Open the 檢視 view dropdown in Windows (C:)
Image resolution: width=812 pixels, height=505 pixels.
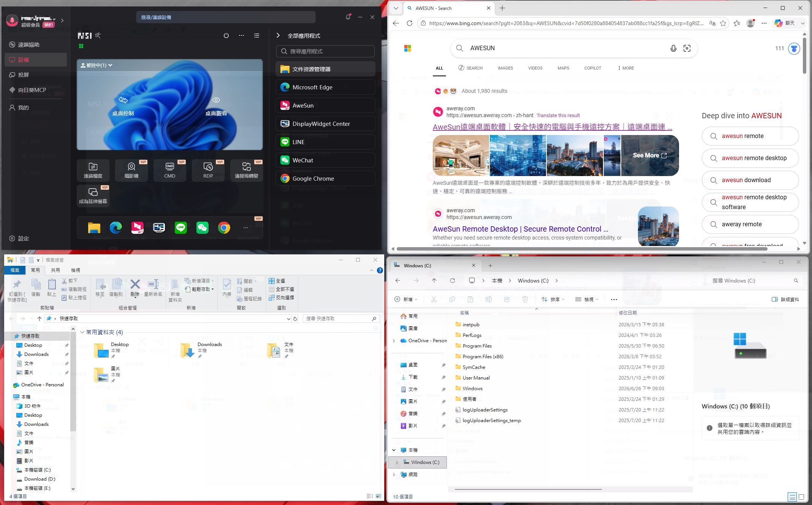coord(587,299)
